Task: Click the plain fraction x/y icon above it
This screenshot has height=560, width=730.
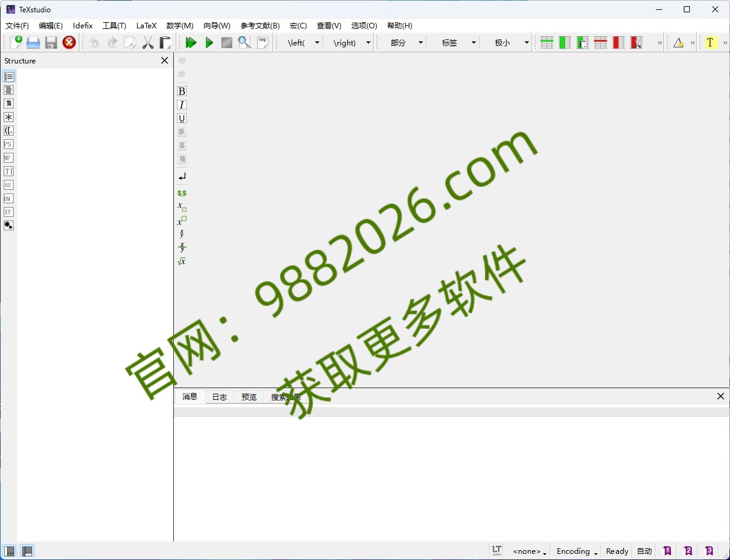Action: (182, 233)
